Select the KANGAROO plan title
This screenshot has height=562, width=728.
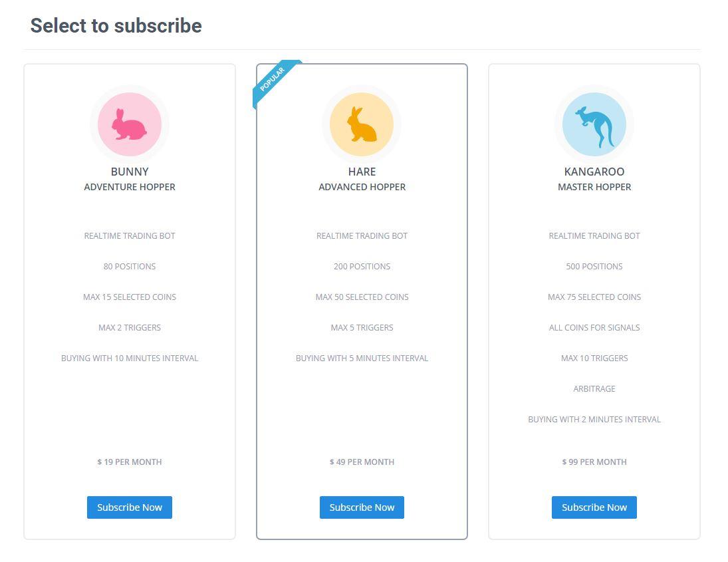pos(594,172)
